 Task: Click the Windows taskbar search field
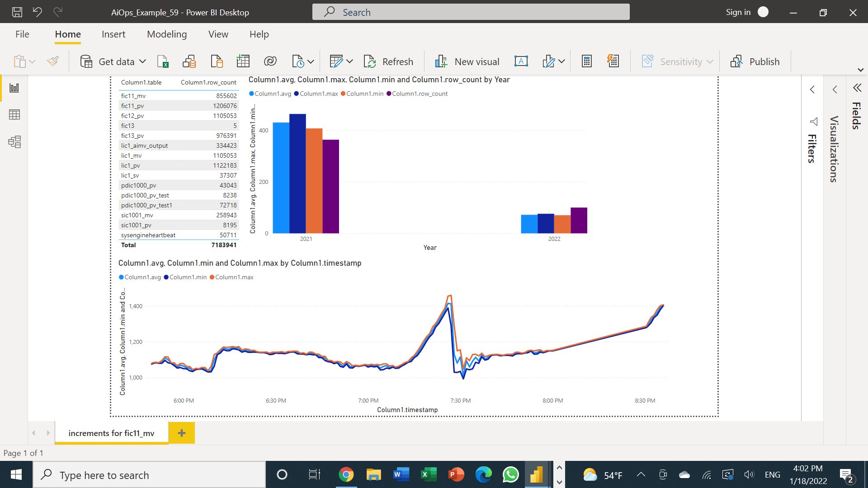(149, 475)
